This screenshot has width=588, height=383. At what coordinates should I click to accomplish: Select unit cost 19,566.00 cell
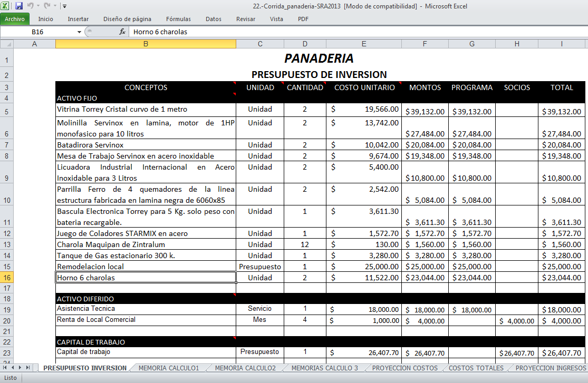[x=364, y=110]
